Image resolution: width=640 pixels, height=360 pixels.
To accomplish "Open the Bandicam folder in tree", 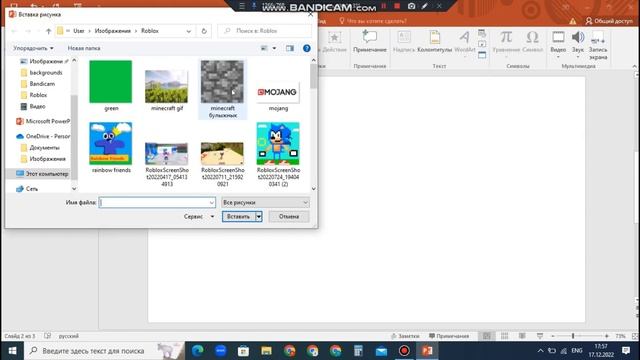I will tap(42, 84).
